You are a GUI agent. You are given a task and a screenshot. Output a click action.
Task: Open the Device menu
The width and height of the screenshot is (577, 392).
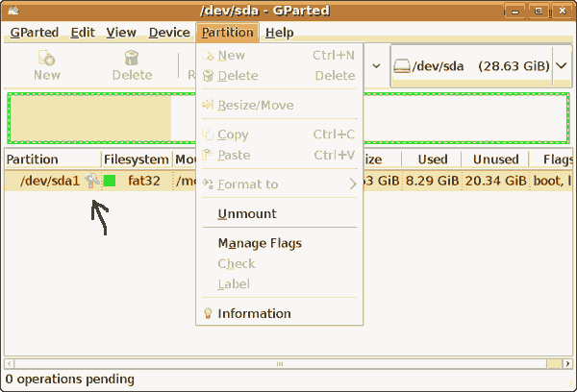click(x=169, y=33)
